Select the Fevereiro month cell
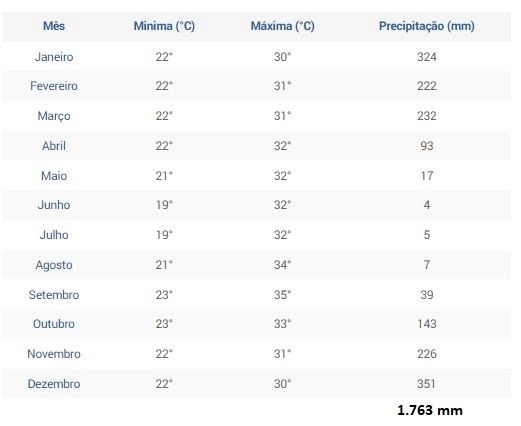521x426 pixels. pyautogui.click(x=54, y=86)
